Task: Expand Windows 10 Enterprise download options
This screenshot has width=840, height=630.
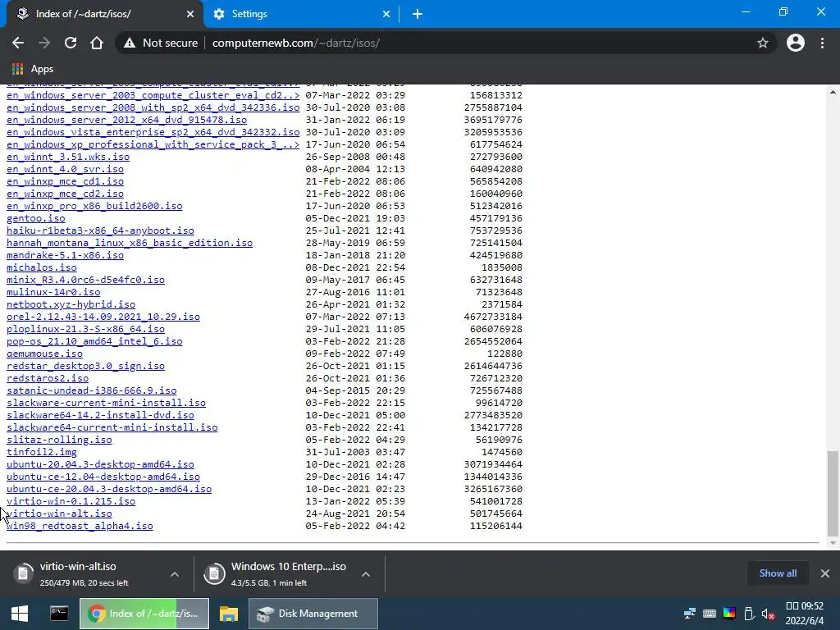Action: (x=366, y=574)
